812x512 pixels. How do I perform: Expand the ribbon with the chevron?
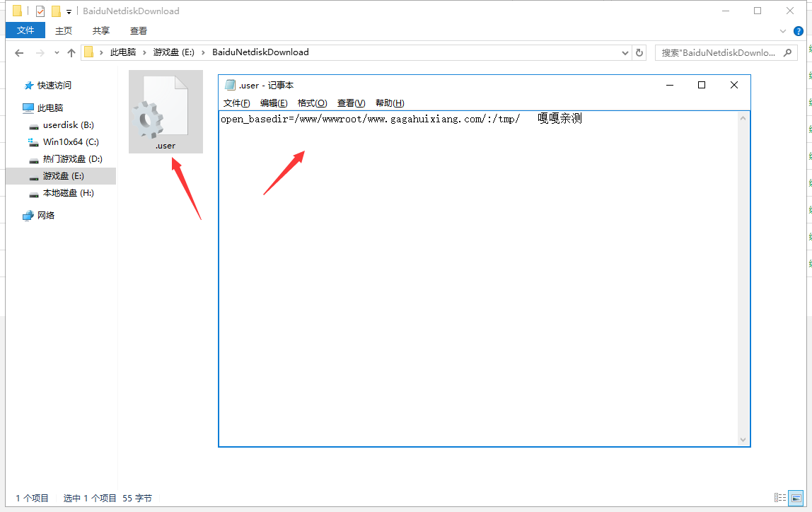click(783, 31)
